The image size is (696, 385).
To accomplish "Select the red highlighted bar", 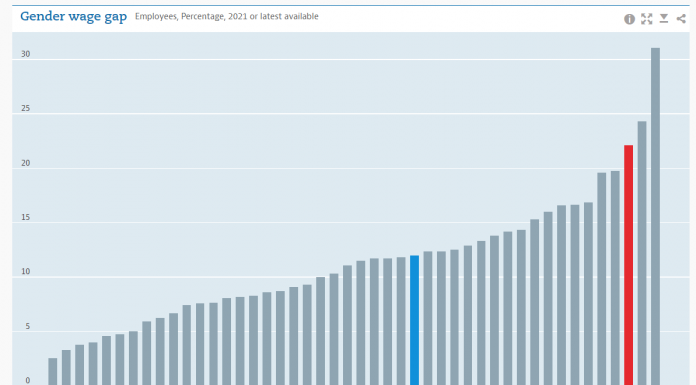I will (629, 265).
